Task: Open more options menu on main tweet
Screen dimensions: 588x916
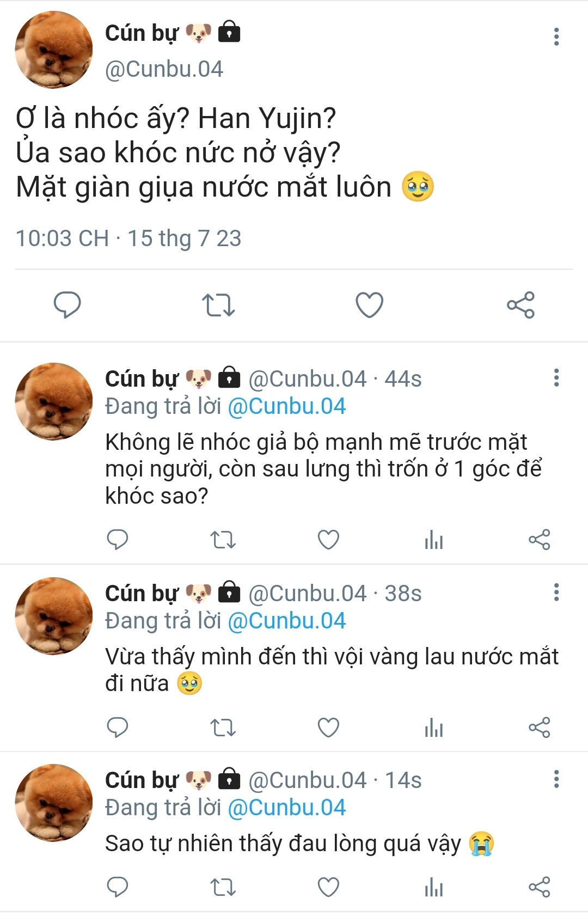Action: pos(556,36)
